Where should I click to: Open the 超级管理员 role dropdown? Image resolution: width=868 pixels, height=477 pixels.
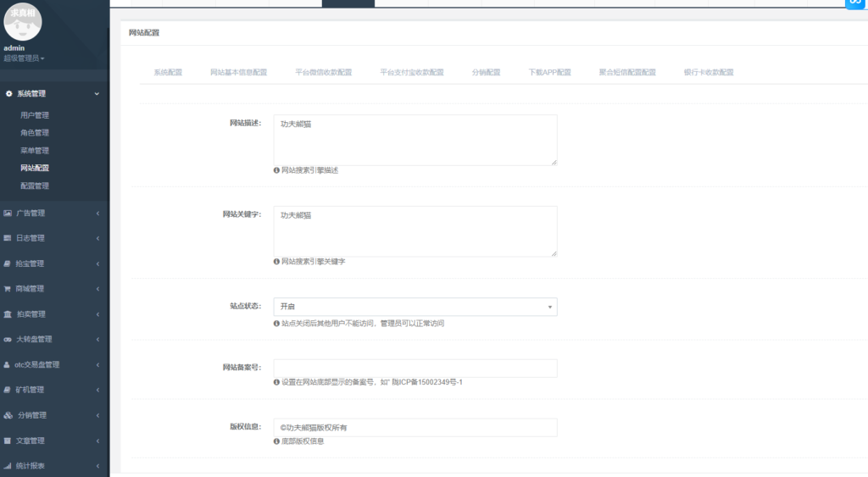[x=24, y=58]
